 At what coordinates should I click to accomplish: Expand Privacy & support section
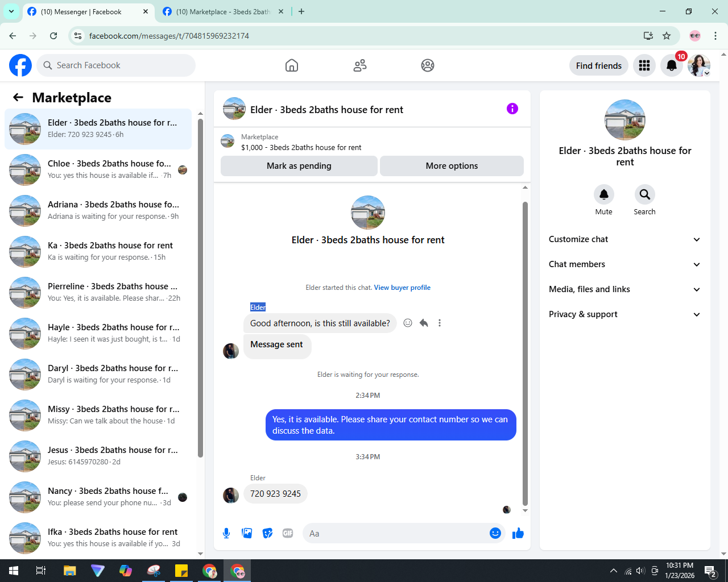(x=624, y=314)
